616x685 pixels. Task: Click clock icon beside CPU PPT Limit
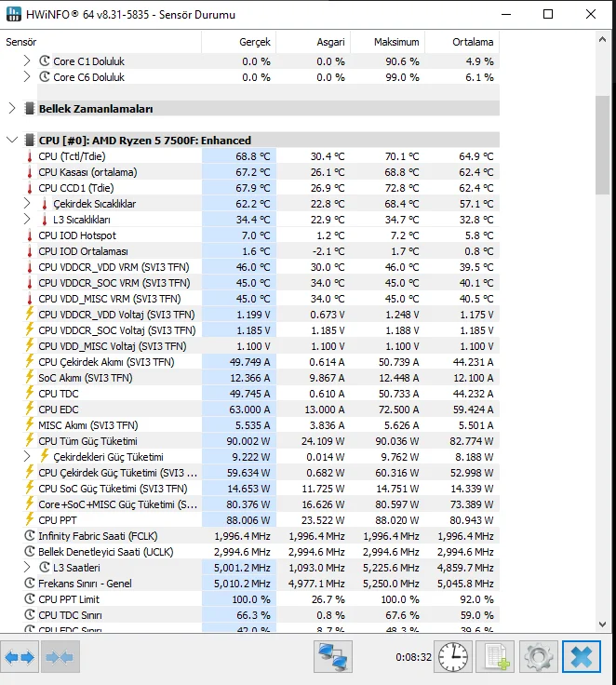[30, 599]
